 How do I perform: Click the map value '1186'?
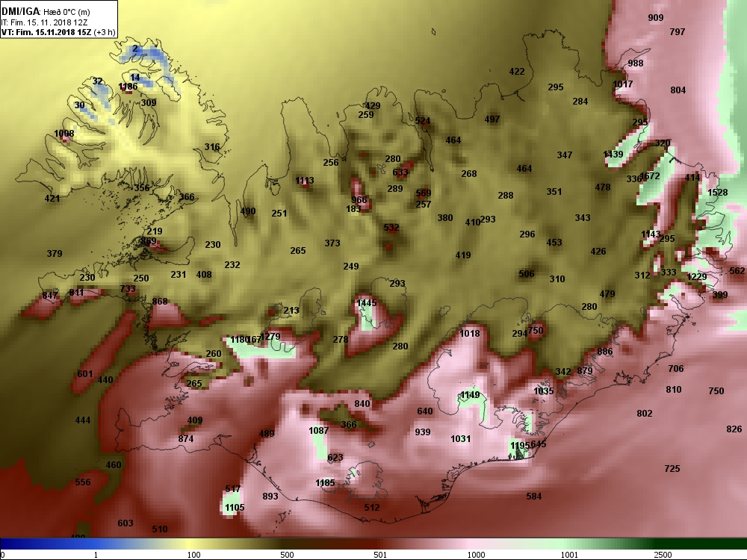click(128, 87)
